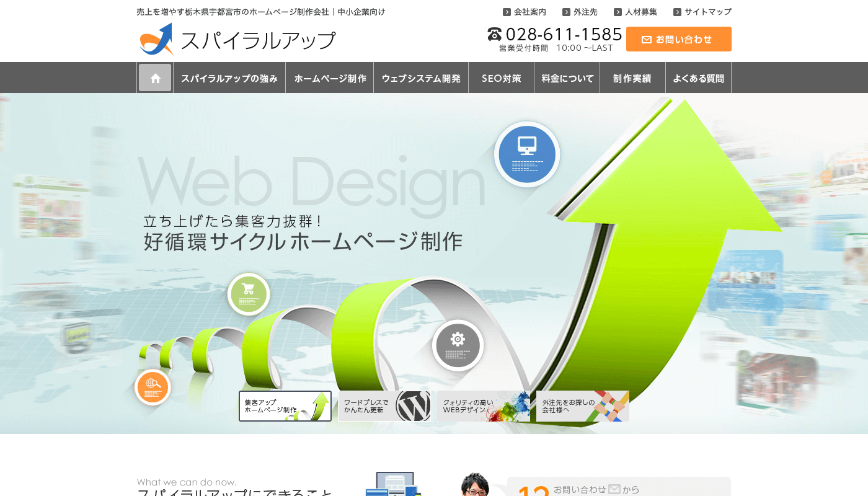Select ウェブシステム開発 in navigation
Viewport: 868px width, 496px height.
pyautogui.click(x=421, y=78)
